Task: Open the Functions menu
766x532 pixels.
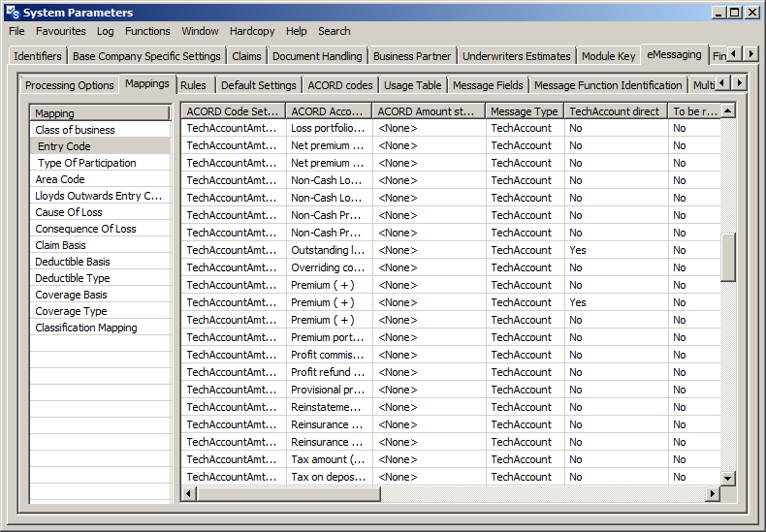Action: tap(147, 31)
